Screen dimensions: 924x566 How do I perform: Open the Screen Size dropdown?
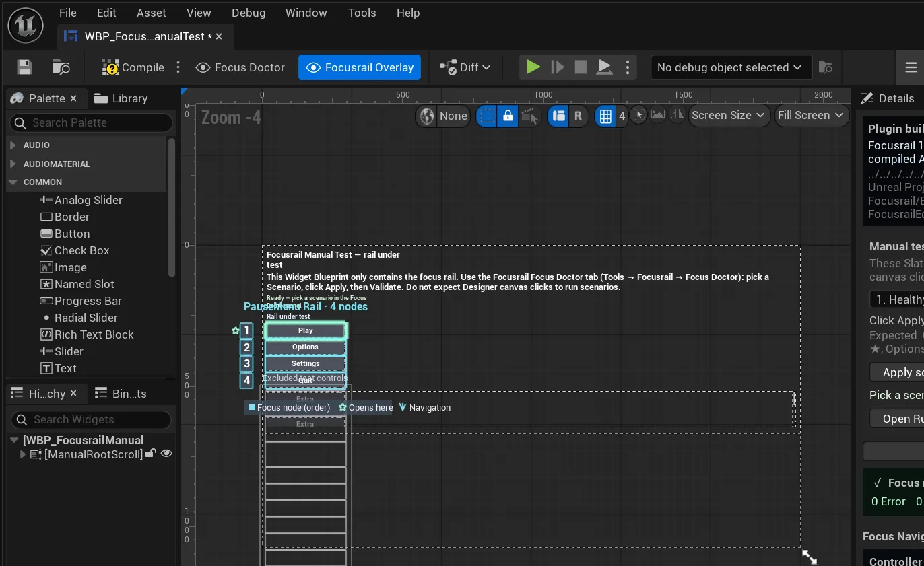pos(729,115)
